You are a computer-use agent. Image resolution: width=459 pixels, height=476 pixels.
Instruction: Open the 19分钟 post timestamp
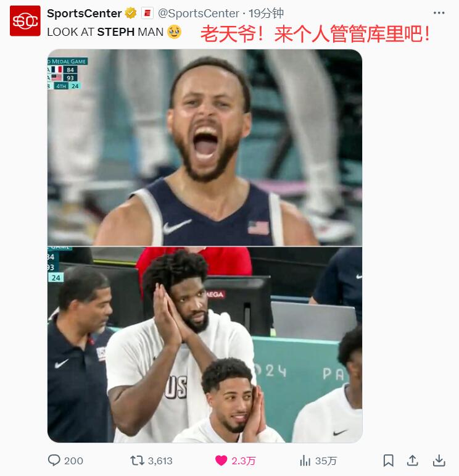pyautogui.click(x=266, y=14)
